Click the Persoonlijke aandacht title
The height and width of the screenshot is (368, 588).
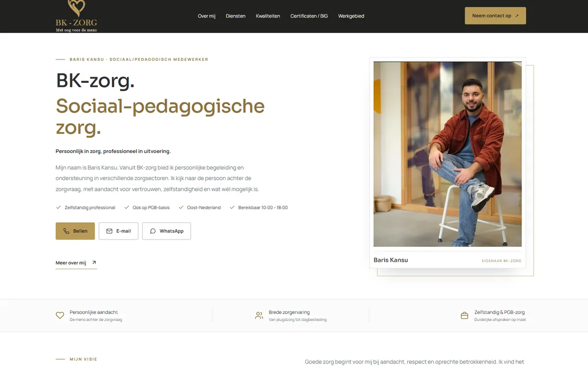pos(94,312)
